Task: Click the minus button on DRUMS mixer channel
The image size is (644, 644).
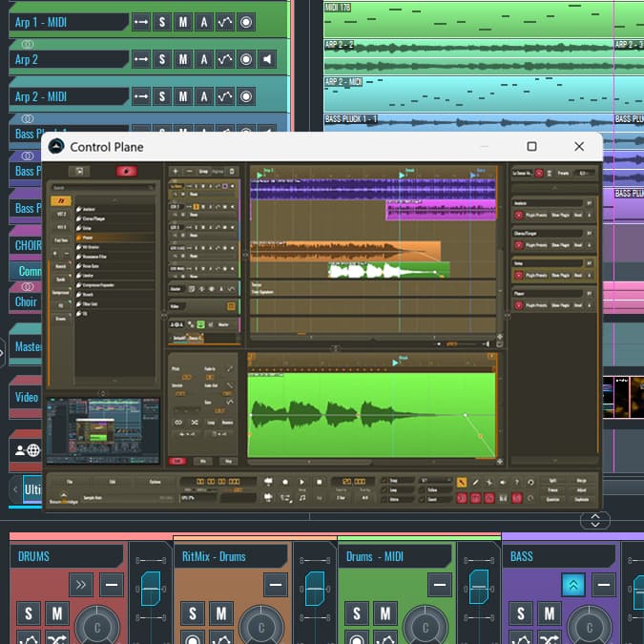Action: 112,585
